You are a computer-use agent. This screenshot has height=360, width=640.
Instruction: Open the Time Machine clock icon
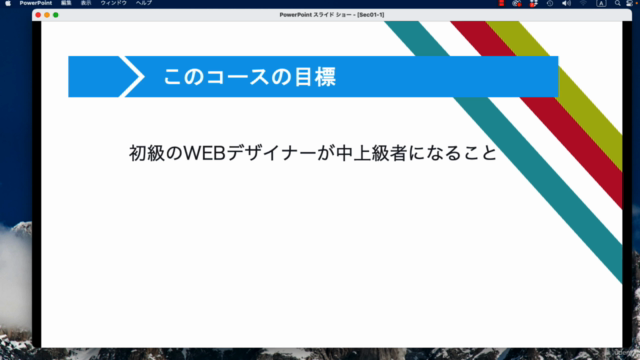click(x=550, y=3)
